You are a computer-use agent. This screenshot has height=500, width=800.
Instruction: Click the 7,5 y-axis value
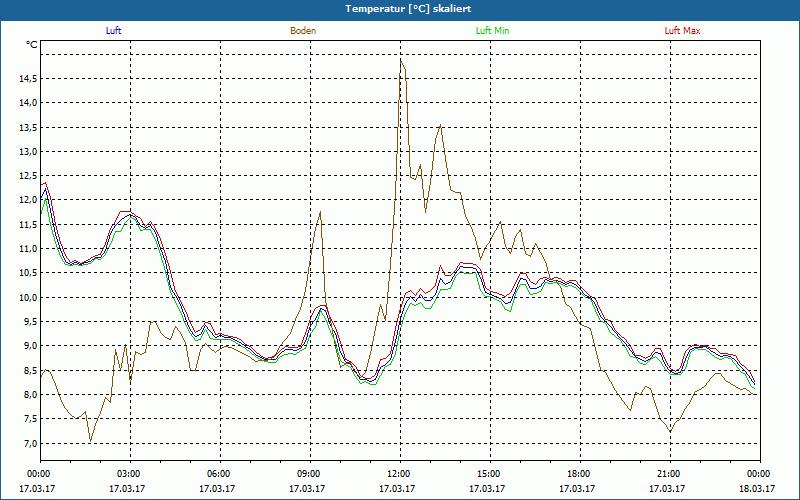(31, 419)
